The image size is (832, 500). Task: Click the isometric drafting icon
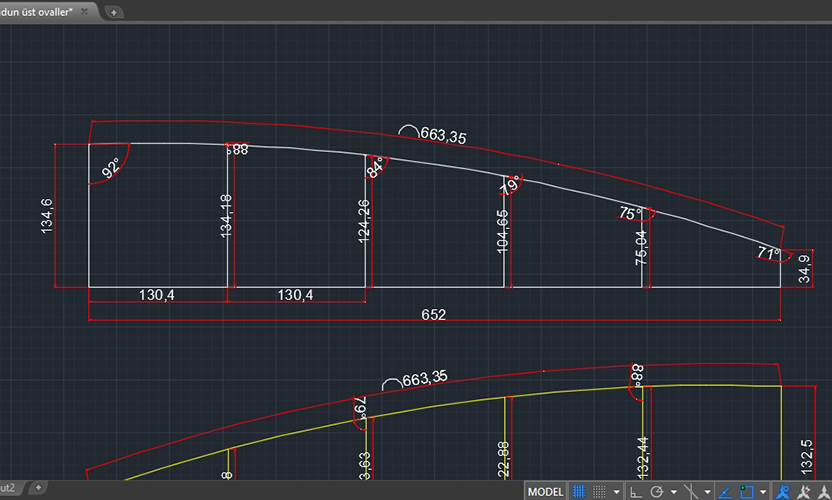[690, 492]
